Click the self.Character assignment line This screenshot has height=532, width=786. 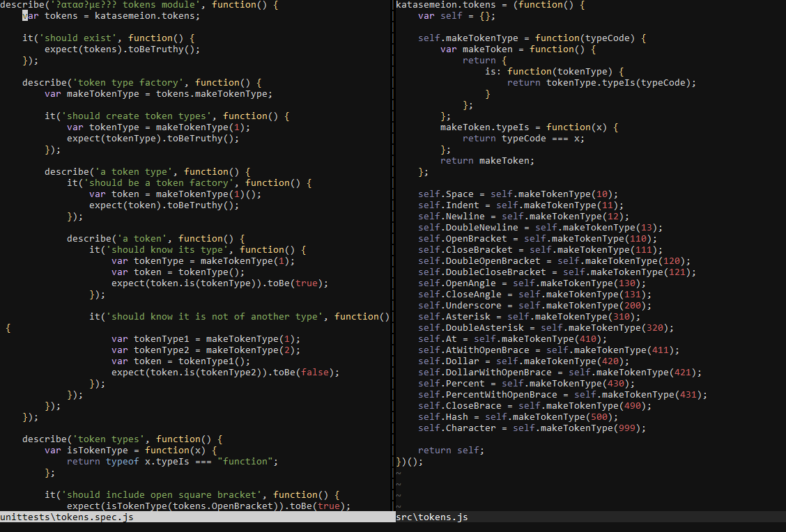tap(532, 428)
